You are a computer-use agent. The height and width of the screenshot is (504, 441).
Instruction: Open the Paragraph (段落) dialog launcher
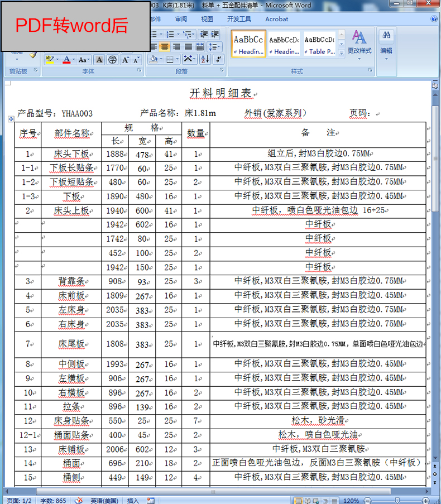coord(222,70)
